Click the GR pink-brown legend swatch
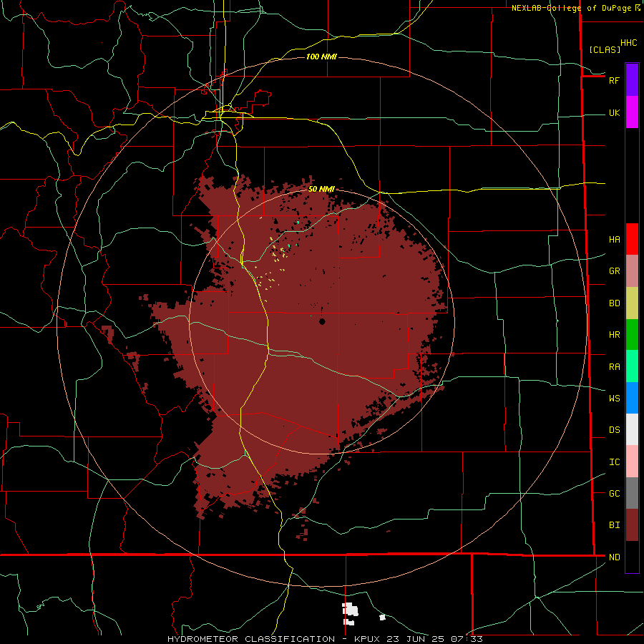This screenshot has width=644, height=644. pos(632,271)
